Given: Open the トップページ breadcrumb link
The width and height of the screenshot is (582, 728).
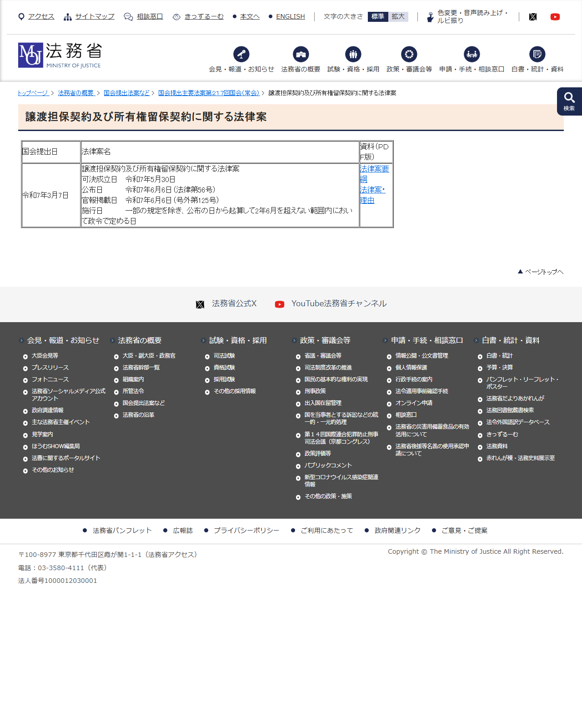Looking at the screenshot, I should (x=33, y=93).
